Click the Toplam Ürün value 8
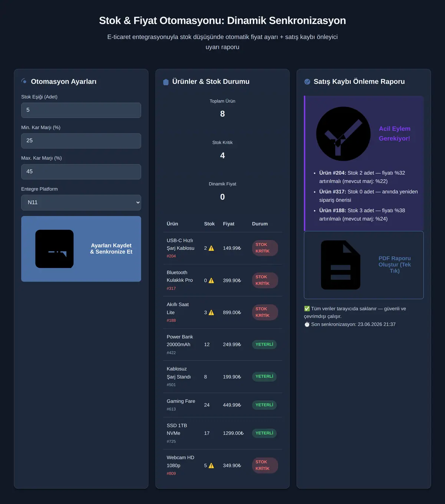Image resolution: width=445 pixels, height=504 pixels. tap(222, 114)
